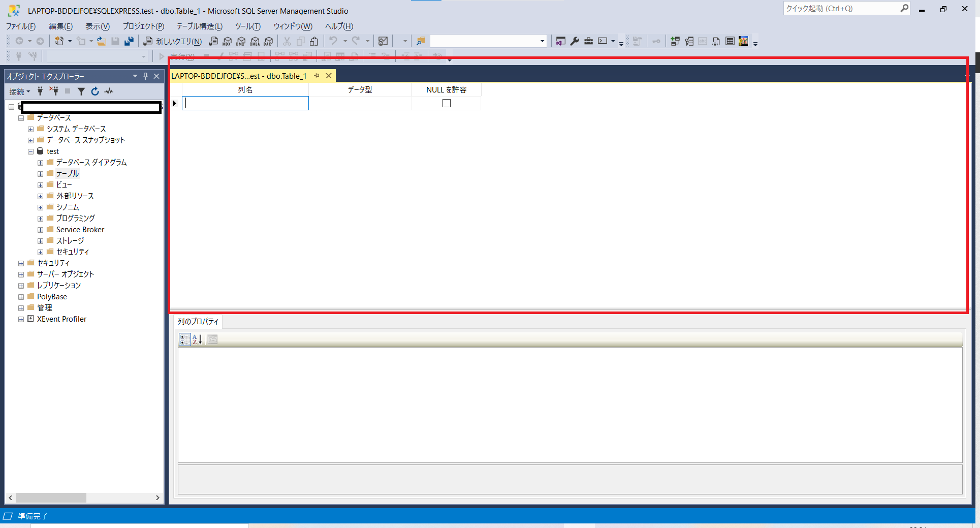Click the Manage Check Constraints table icon
Viewport: 980px width, 528px height.
[x=730, y=41]
